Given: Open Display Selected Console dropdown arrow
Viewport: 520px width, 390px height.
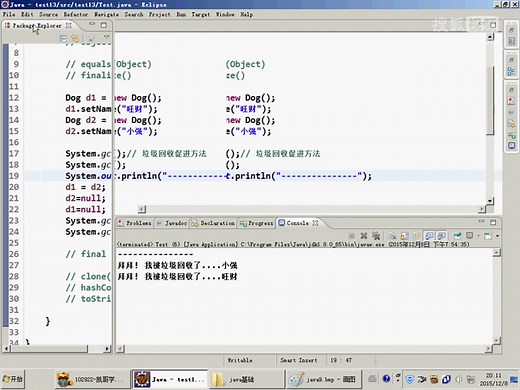Looking at the screenshot, I should 478,236.
